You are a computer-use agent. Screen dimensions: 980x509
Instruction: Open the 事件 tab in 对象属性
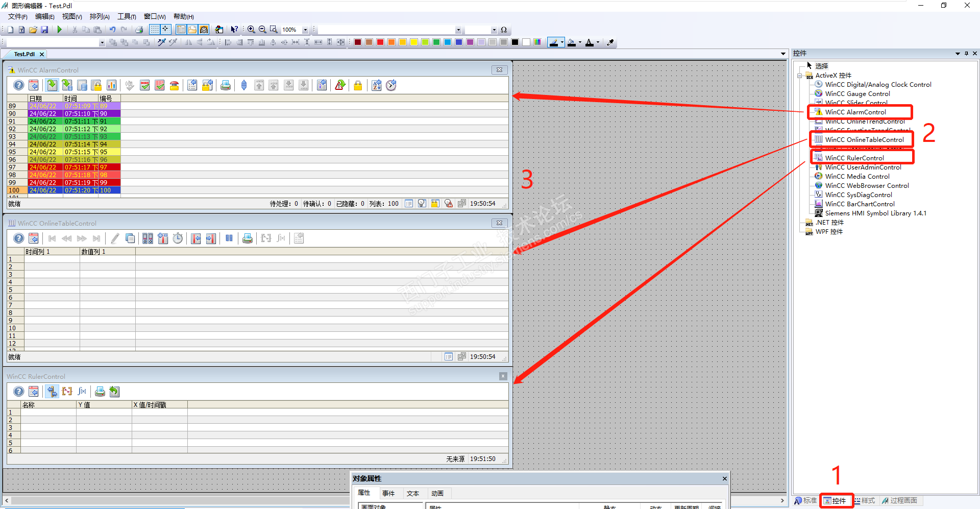coord(388,494)
